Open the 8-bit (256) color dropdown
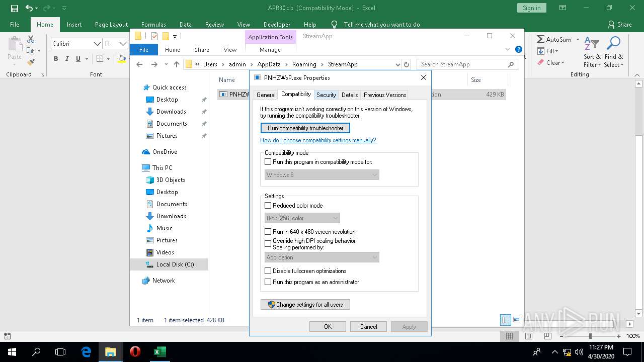 (302, 218)
